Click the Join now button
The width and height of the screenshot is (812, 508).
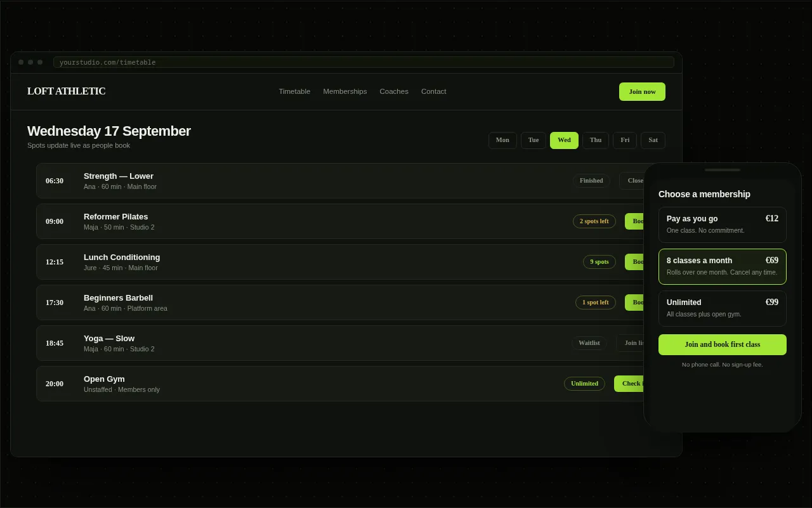tap(642, 91)
